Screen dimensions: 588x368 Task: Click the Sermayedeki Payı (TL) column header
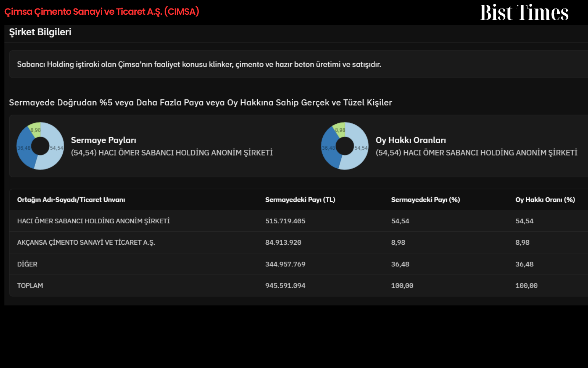pyautogui.click(x=300, y=200)
